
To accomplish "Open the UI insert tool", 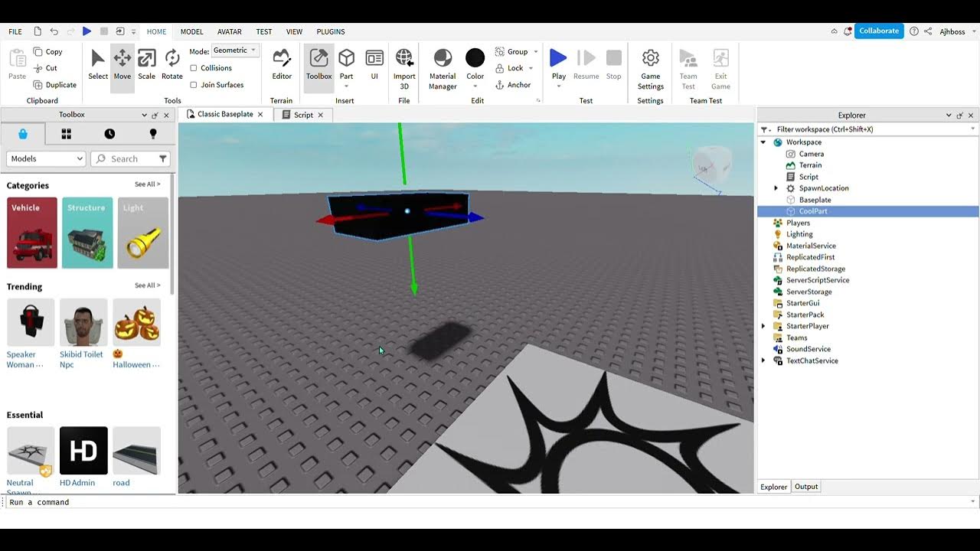I will coord(374,65).
